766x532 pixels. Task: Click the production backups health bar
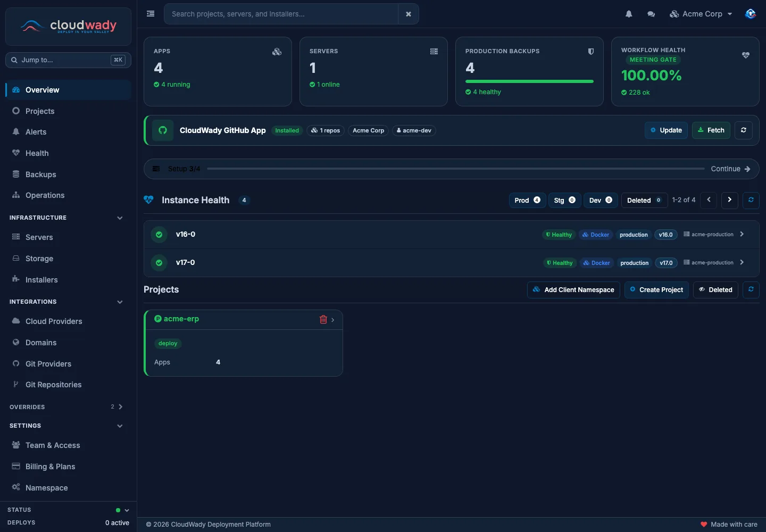pos(529,81)
